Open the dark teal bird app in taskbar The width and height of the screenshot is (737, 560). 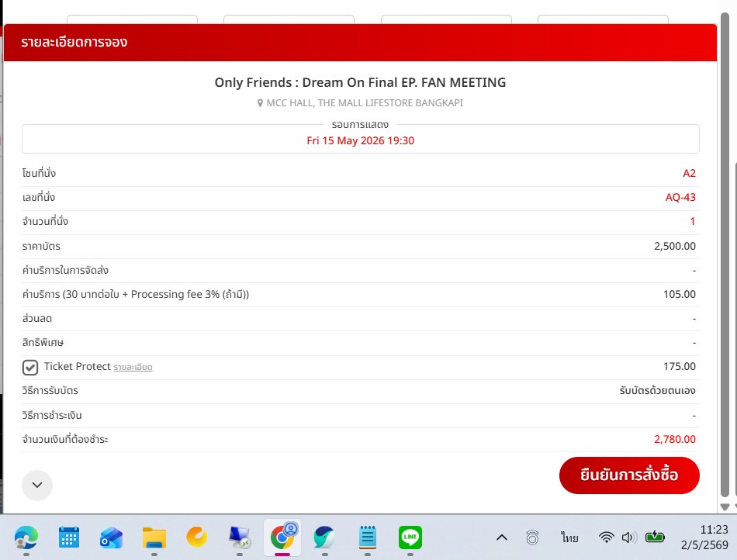(325, 538)
